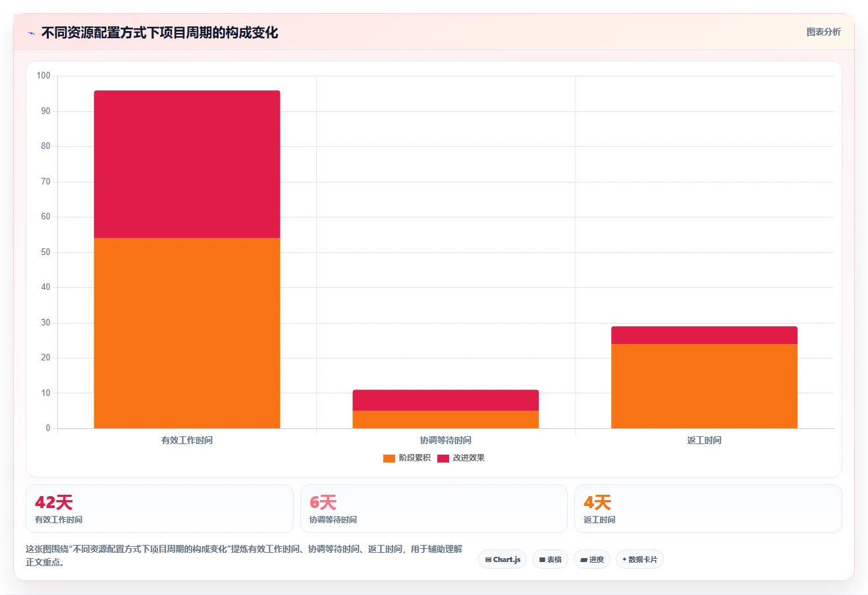Click the lightning icon beside the chart title
Image resolution: width=868 pixels, height=595 pixels.
click(x=31, y=33)
